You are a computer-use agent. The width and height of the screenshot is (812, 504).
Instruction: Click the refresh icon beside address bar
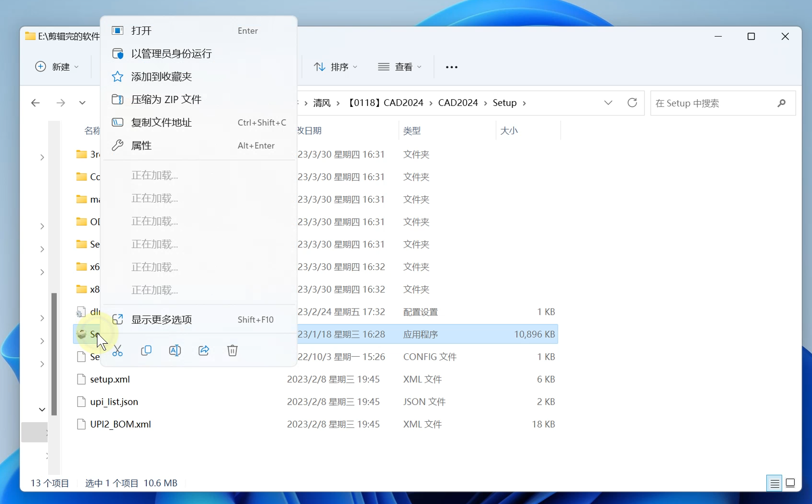[x=632, y=103]
